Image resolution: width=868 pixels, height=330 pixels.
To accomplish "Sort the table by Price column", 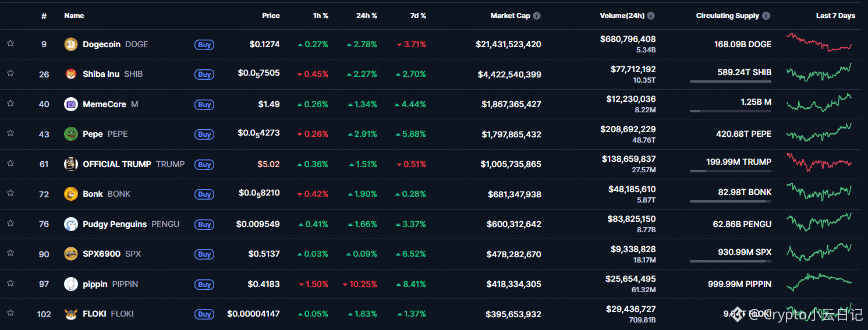I will pos(271,16).
